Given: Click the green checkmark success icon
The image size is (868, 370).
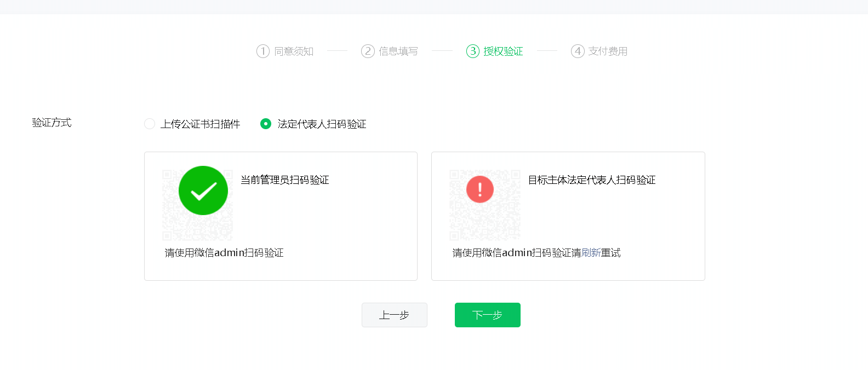Looking at the screenshot, I should [x=203, y=190].
